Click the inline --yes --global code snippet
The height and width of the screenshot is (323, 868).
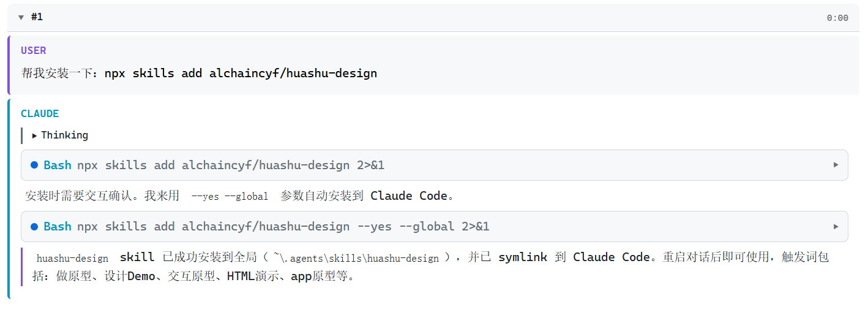(230, 196)
